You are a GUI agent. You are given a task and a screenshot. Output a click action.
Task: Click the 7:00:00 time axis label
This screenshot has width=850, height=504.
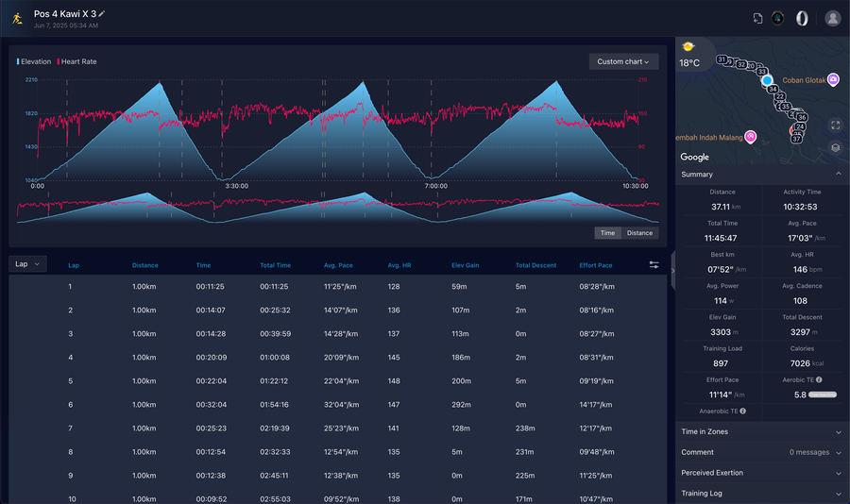tap(435, 186)
